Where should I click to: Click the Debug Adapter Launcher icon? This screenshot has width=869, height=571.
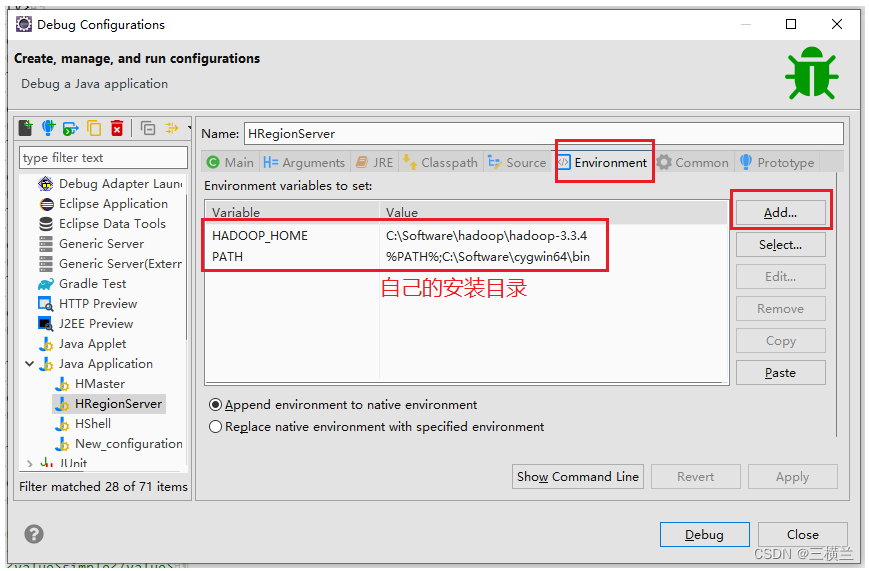click(46, 183)
